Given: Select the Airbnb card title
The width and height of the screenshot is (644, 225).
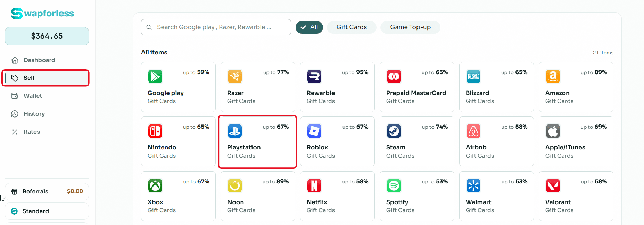Looking at the screenshot, I should [476, 147].
